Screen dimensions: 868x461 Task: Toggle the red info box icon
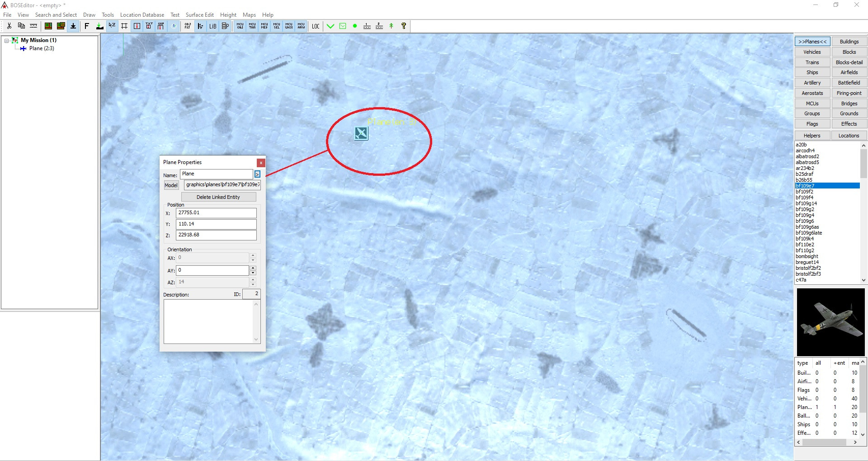click(x=137, y=26)
